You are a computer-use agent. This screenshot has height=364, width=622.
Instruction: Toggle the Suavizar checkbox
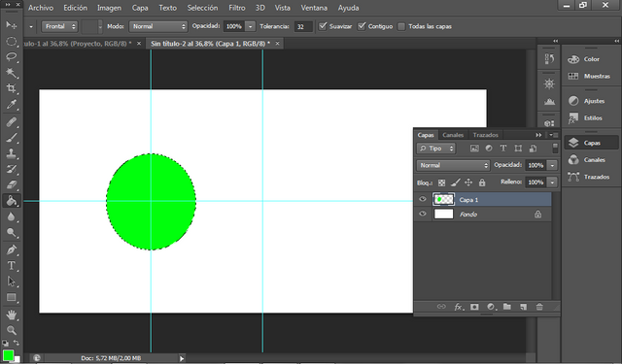pos(323,26)
